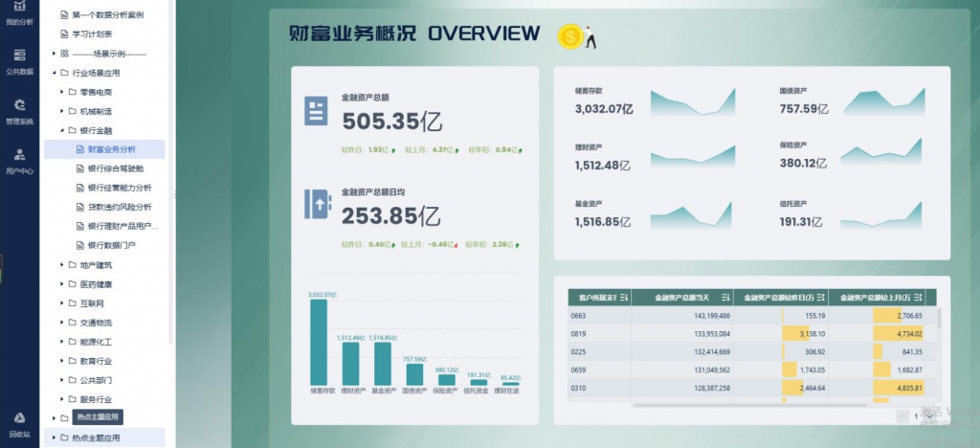
Task: Click sort icon on 金融资产总额较昨日 column
Action: (822, 298)
